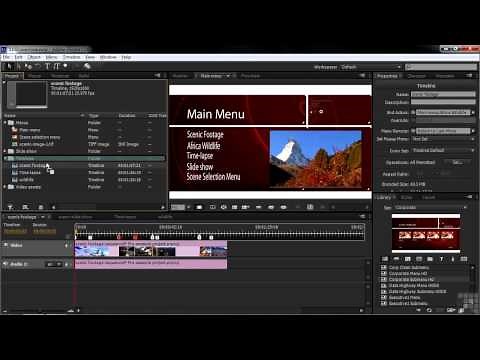This screenshot has height=360, width=480.
Task: Select the Selection tool arrow in the toolbar
Action: click(9, 66)
